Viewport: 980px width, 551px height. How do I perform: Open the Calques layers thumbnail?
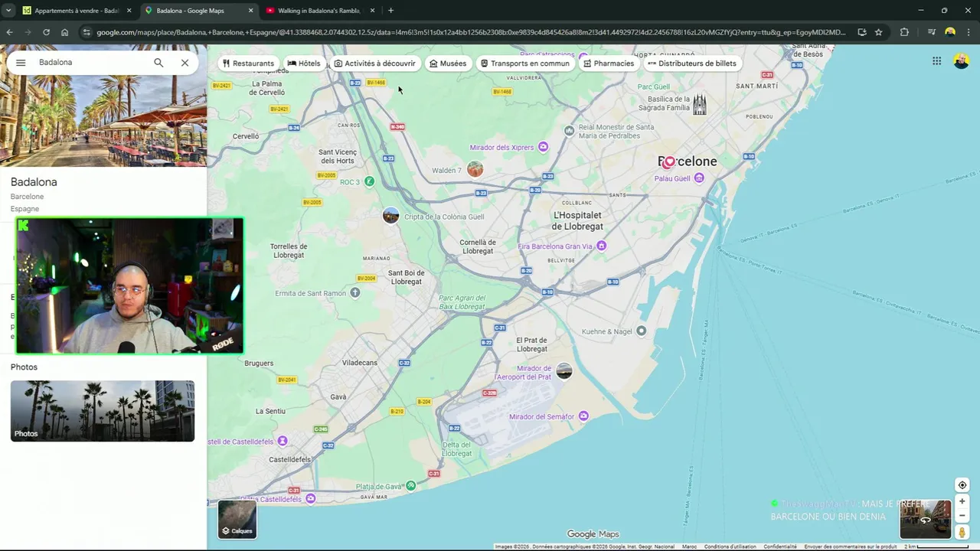[237, 519]
